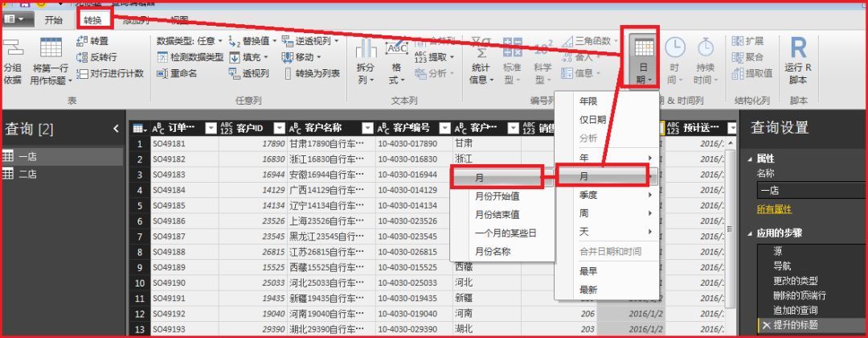
Task: Click the 运行 R 脚本 icon
Action: [x=798, y=61]
